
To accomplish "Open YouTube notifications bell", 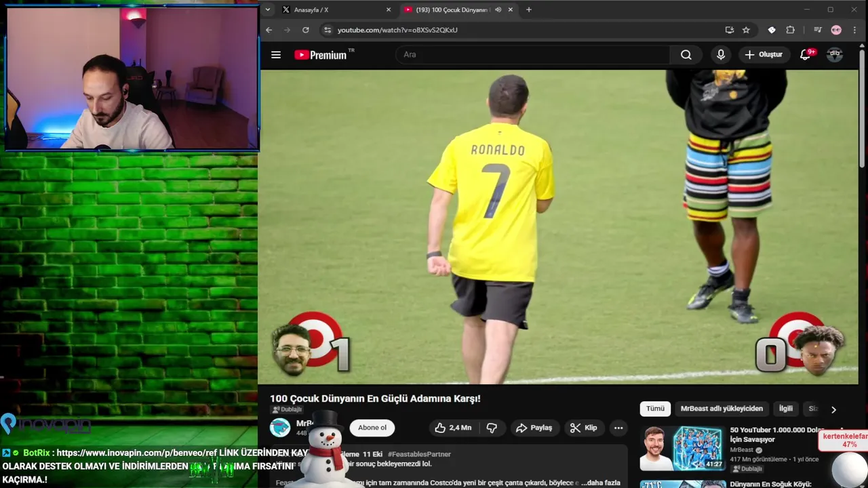I will pyautogui.click(x=805, y=55).
